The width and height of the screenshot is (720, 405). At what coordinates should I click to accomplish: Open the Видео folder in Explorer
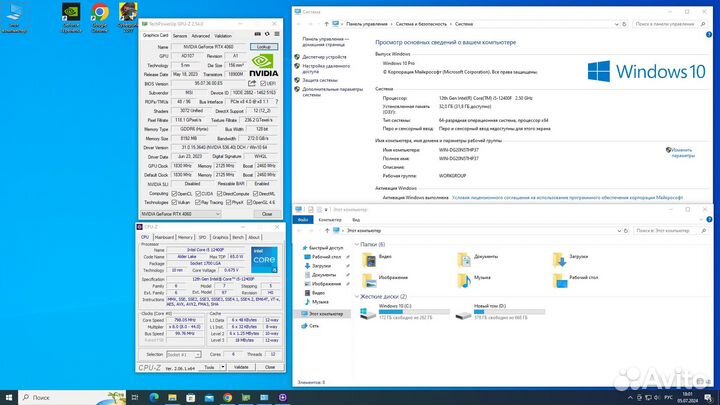[377, 259]
